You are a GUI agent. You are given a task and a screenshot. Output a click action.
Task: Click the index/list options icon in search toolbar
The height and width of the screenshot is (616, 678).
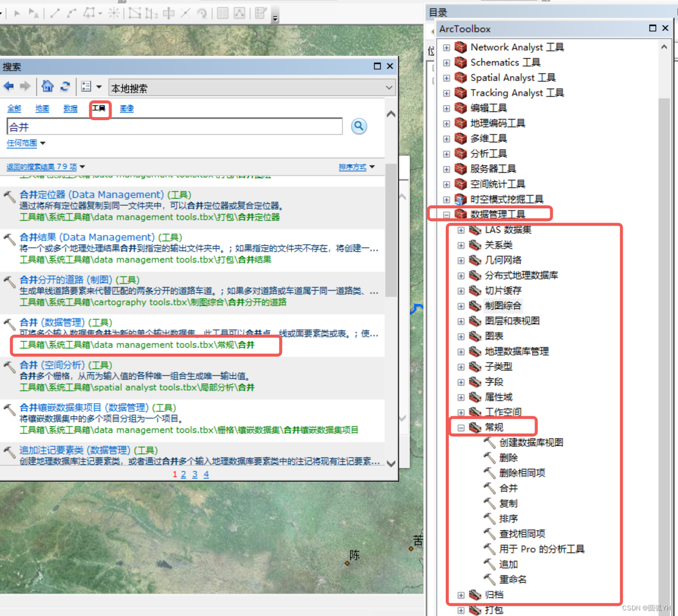(86, 86)
